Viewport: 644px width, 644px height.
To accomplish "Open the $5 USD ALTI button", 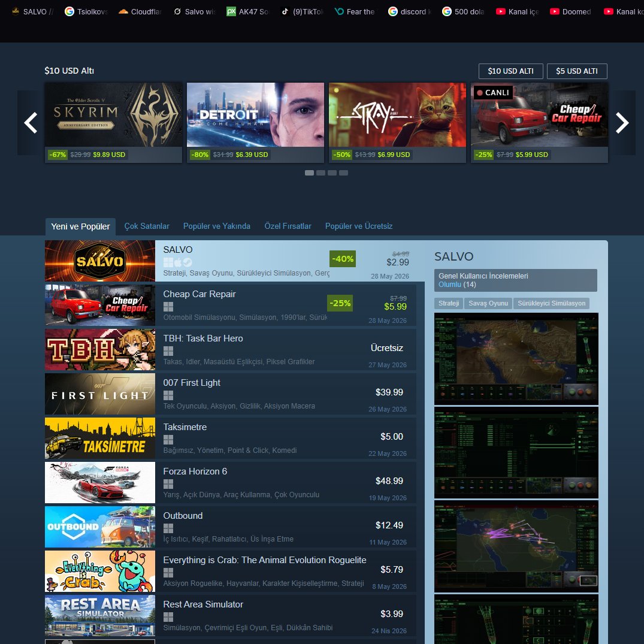I will pyautogui.click(x=577, y=71).
